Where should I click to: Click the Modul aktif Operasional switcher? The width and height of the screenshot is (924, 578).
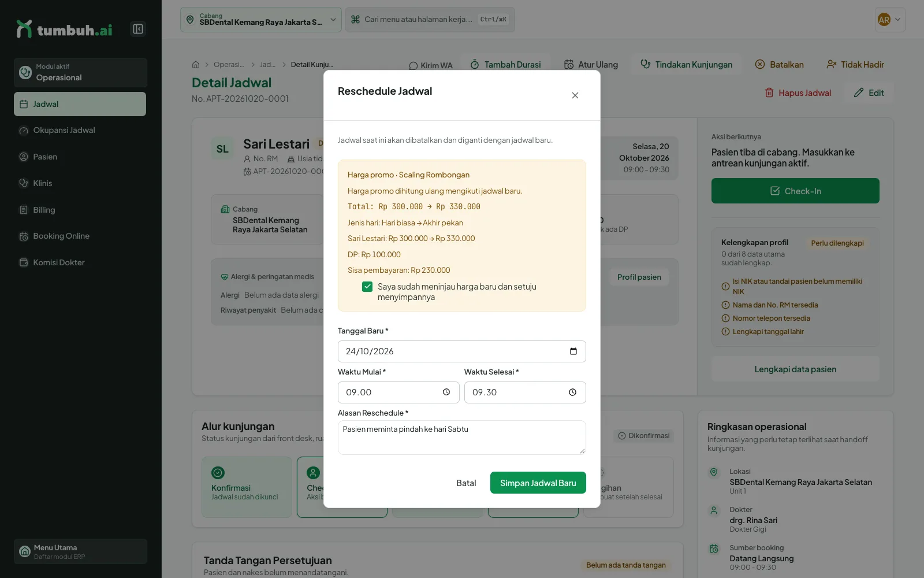(80, 72)
